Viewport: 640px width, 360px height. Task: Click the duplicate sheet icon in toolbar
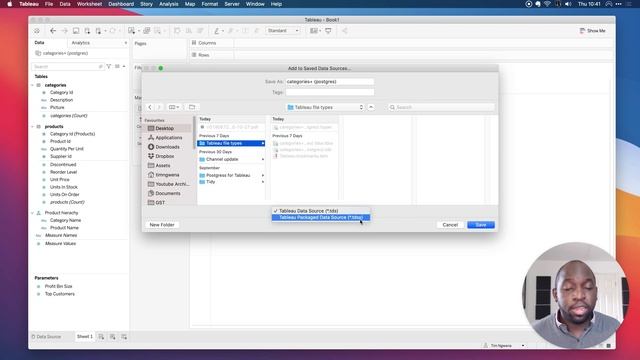(147, 31)
